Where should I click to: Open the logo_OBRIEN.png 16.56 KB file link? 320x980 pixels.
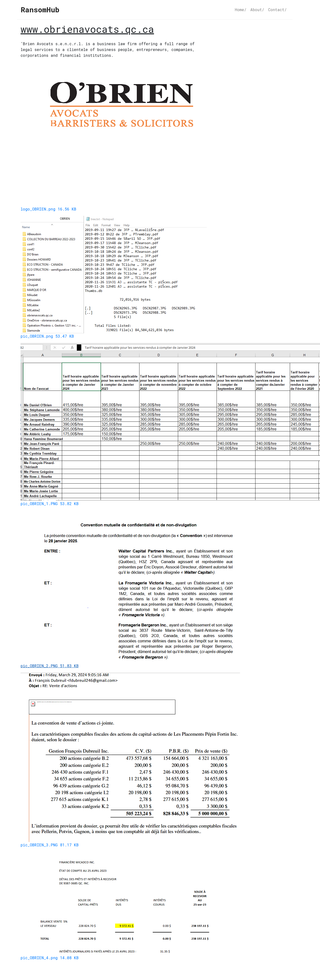[x=48, y=209]
